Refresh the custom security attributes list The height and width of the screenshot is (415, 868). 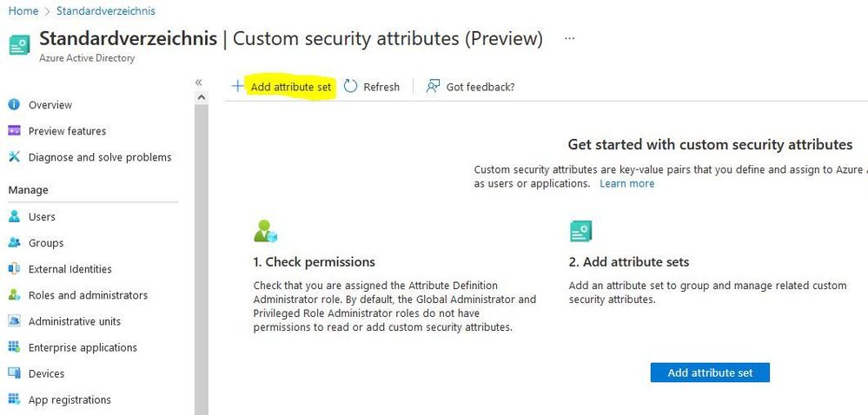click(372, 87)
